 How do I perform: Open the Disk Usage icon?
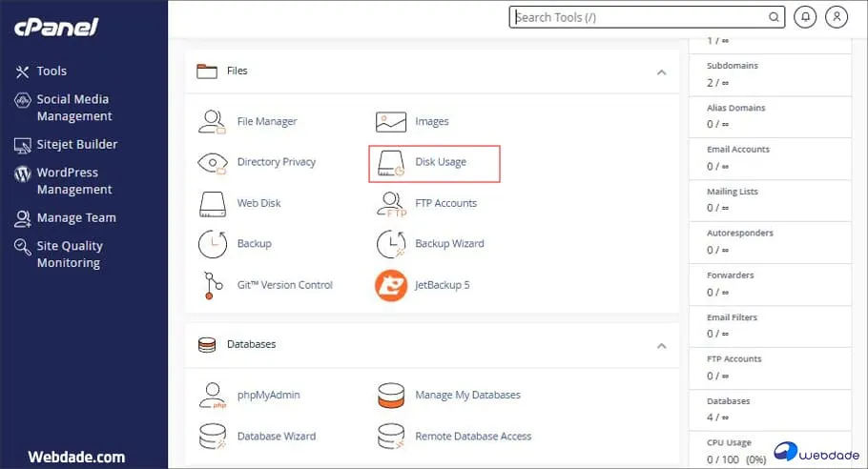tap(391, 163)
